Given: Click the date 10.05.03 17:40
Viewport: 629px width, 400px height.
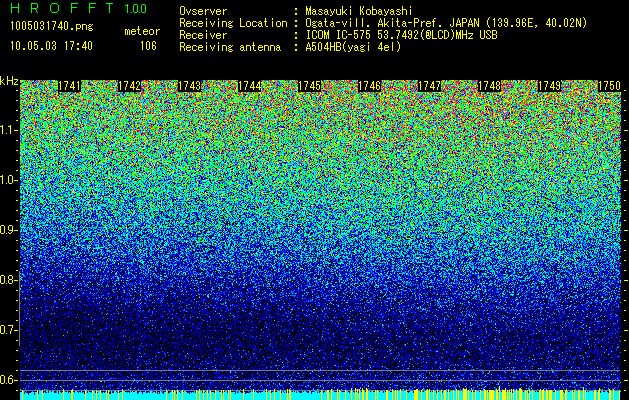Looking at the screenshot, I should coord(51,46).
